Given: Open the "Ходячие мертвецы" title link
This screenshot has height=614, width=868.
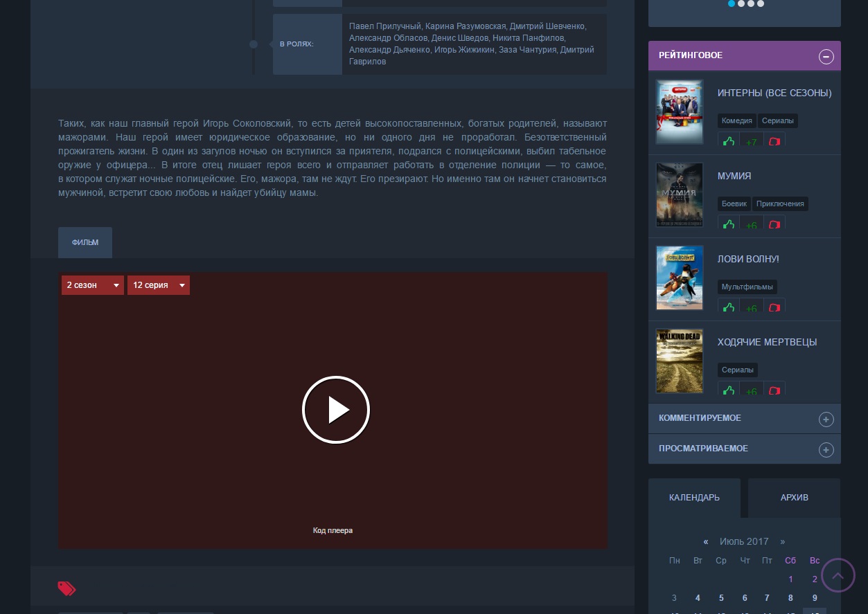Looking at the screenshot, I should (x=767, y=342).
